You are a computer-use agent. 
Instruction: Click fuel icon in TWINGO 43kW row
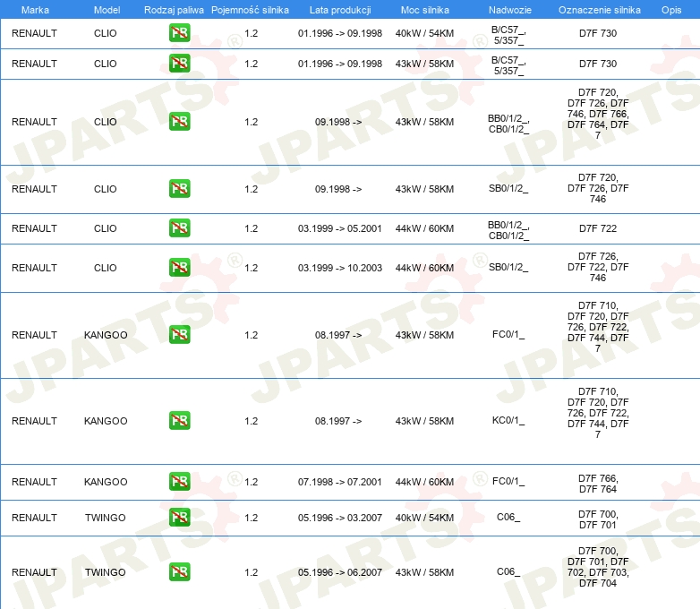point(179,572)
